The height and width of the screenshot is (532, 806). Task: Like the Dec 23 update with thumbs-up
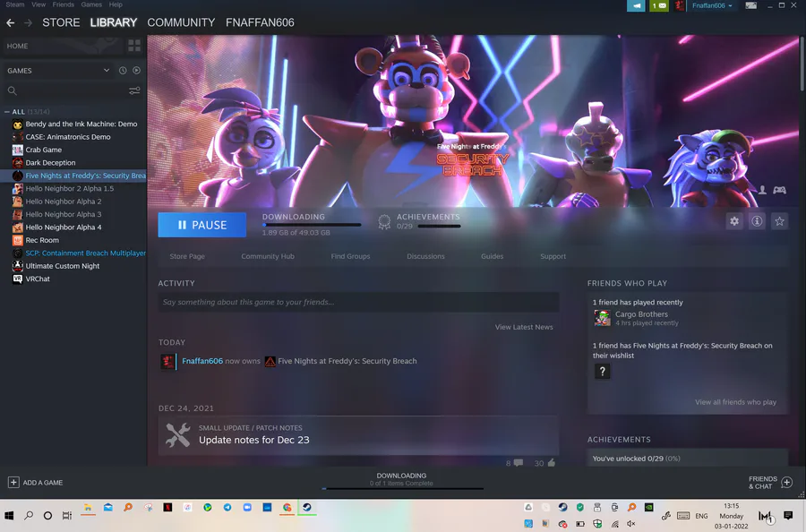point(552,463)
